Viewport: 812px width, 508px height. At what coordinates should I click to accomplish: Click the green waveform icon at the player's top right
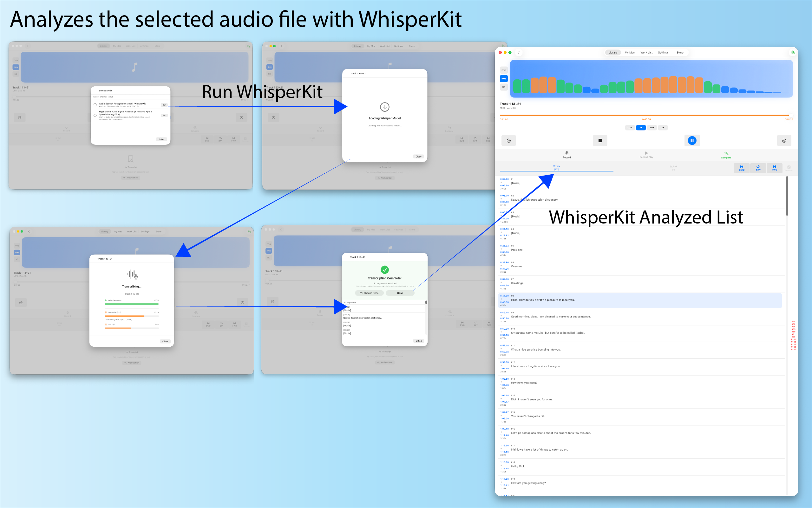(793, 52)
